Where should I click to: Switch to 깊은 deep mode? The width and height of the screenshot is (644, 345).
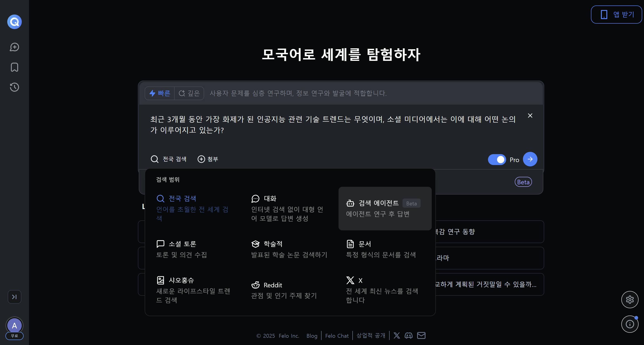[189, 93]
